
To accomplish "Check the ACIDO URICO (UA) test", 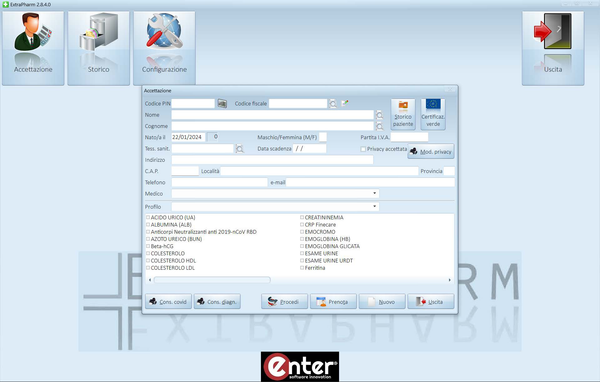I will [x=148, y=217].
